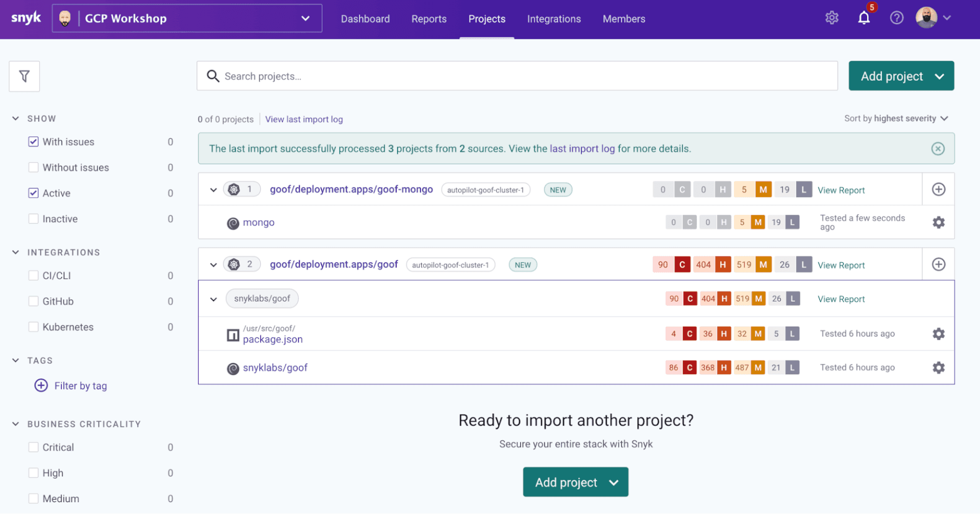Dismiss the last import notification banner
The image size is (980, 514).
tap(938, 149)
